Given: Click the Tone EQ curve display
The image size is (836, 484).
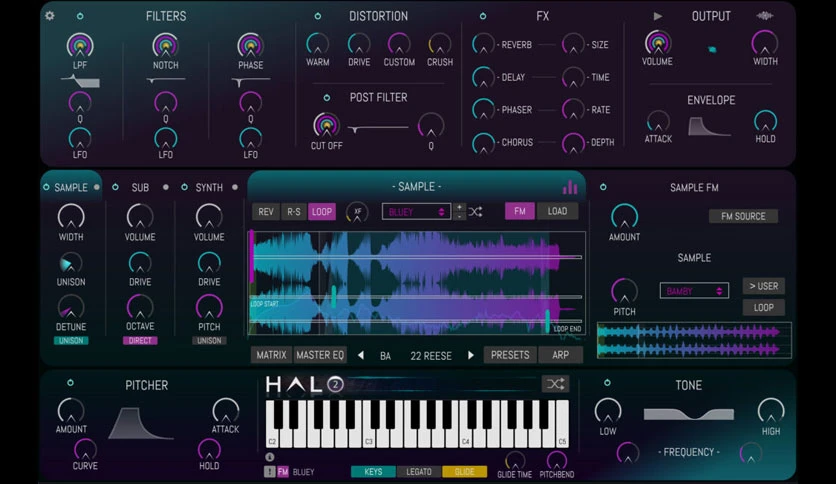Looking at the screenshot, I should [x=688, y=414].
